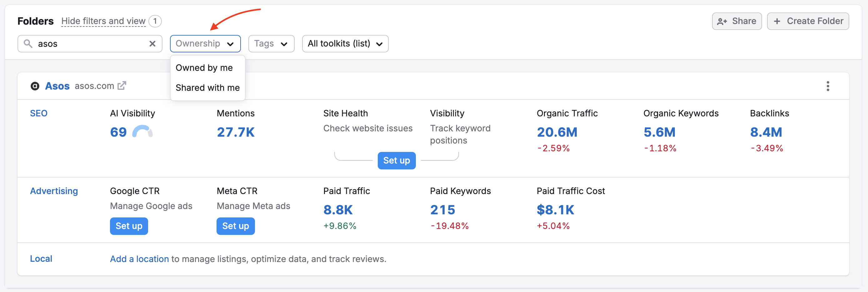Set up Site Health and Visibility

pyautogui.click(x=396, y=160)
